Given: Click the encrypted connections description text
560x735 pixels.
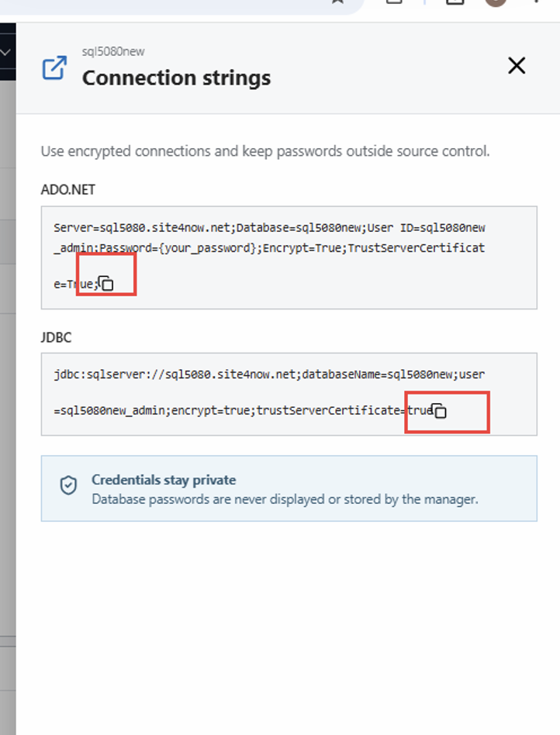Looking at the screenshot, I should (265, 151).
